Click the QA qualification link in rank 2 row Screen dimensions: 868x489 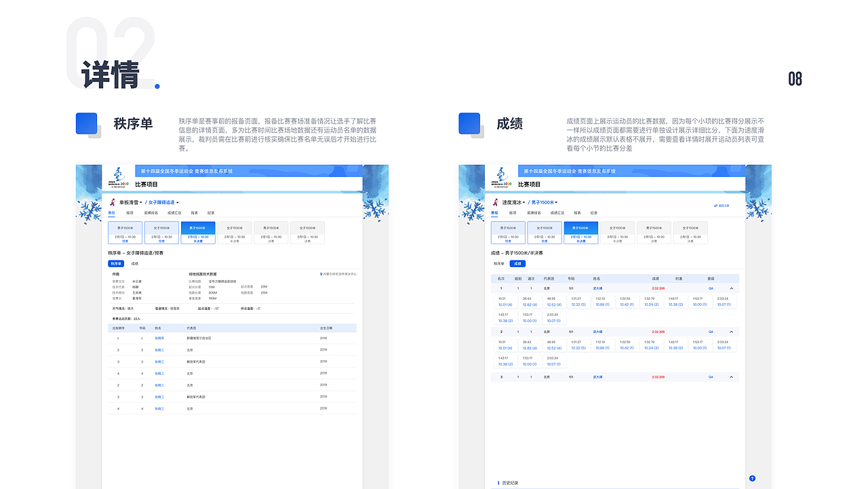pos(711,332)
